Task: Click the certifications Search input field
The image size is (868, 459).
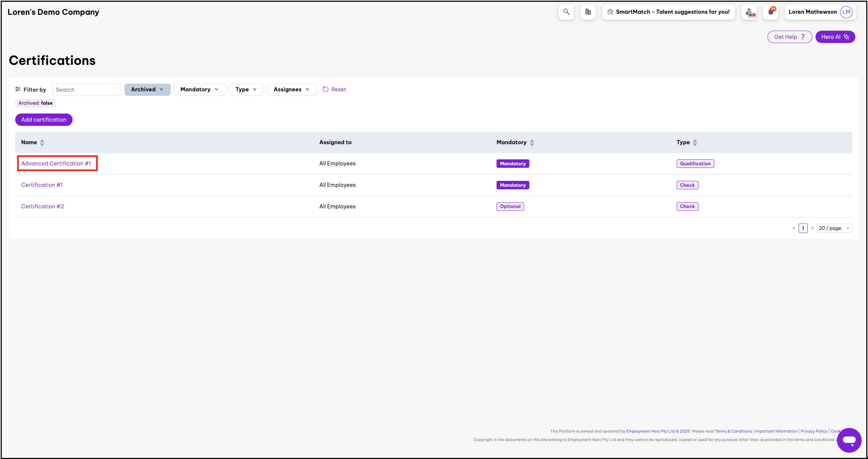Action: (87, 90)
